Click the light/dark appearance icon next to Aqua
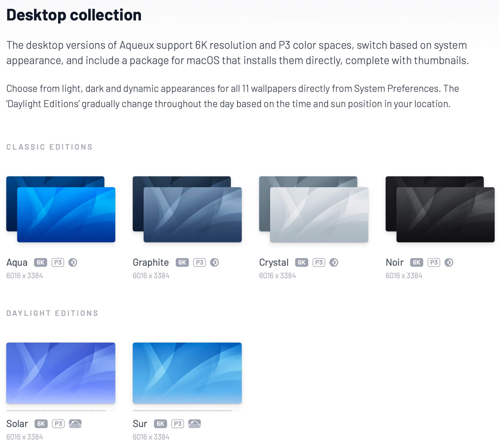Screen dimensions: 499x448 pyautogui.click(x=73, y=262)
